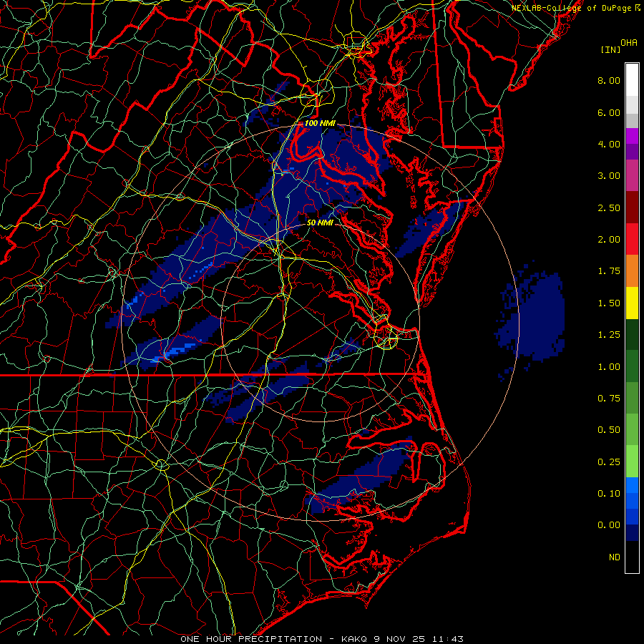The image size is (644, 644).
Task: Pick the orange 1.75 legend swatch
Action: click(x=632, y=271)
